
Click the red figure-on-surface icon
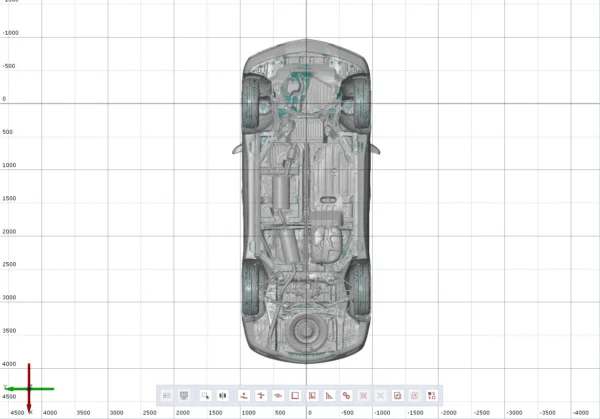click(x=244, y=395)
